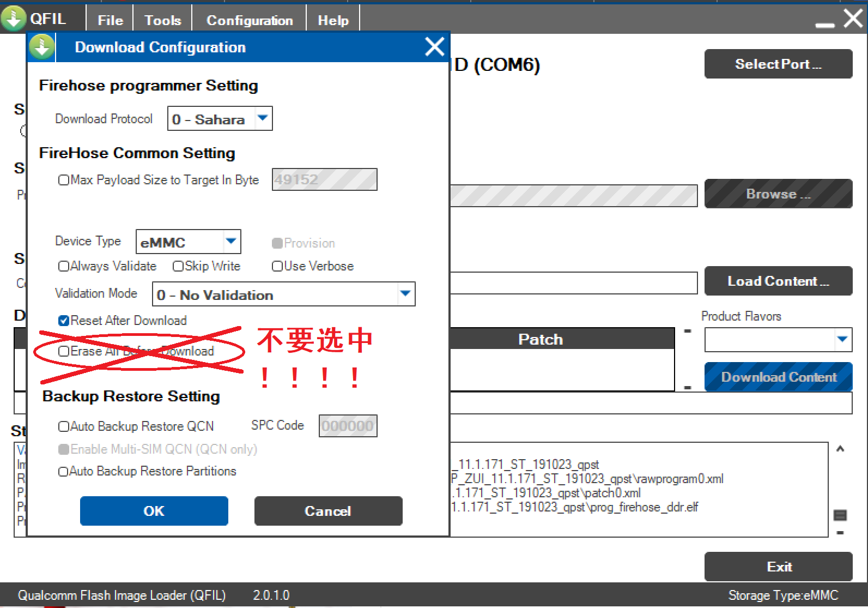Click the Exit button
The width and height of the screenshot is (868, 608).
[778, 567]
